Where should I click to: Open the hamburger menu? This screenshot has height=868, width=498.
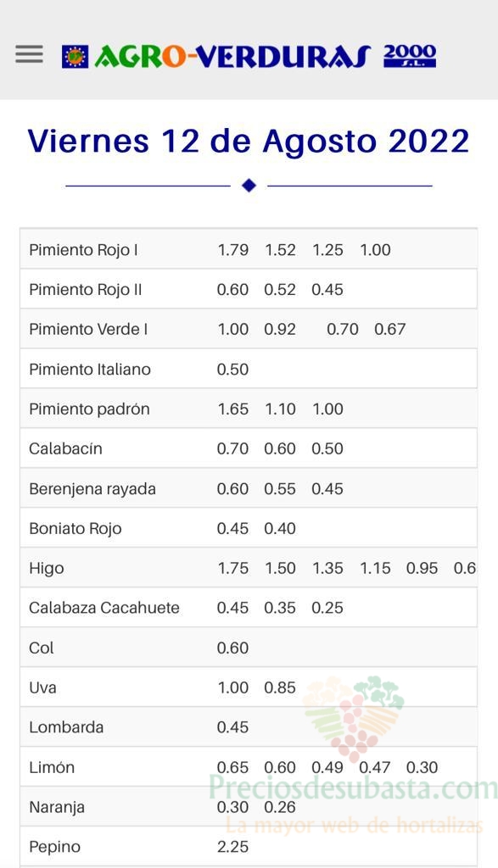30,54
